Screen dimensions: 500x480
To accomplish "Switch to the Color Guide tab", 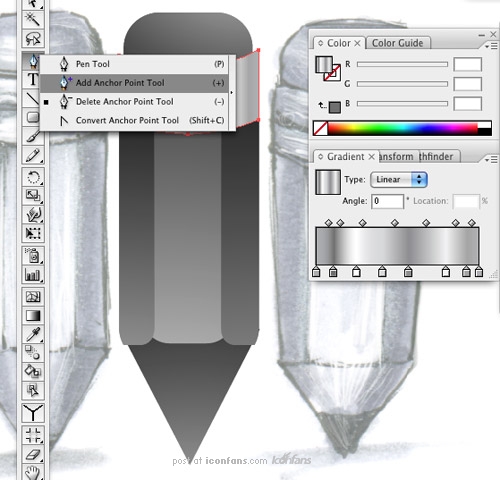I will click(397, 43).
